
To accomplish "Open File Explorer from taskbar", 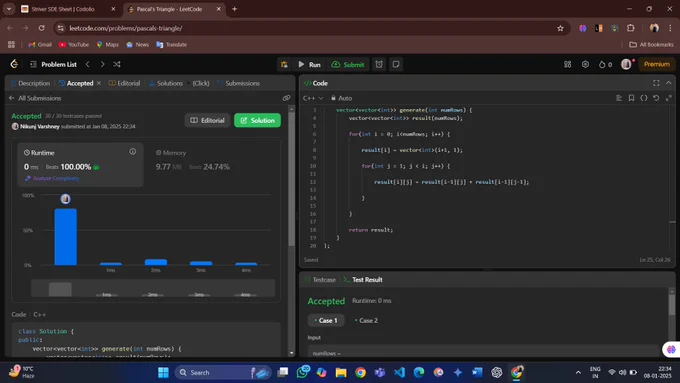I will click(x=341, y=372).
